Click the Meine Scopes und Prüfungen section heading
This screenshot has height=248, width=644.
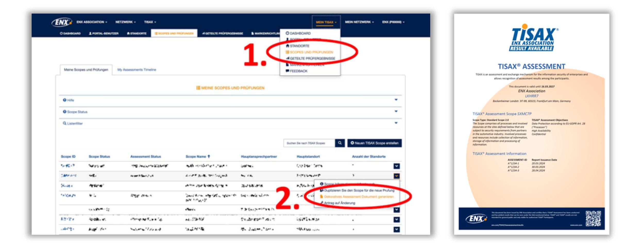(x=230, y=88)
